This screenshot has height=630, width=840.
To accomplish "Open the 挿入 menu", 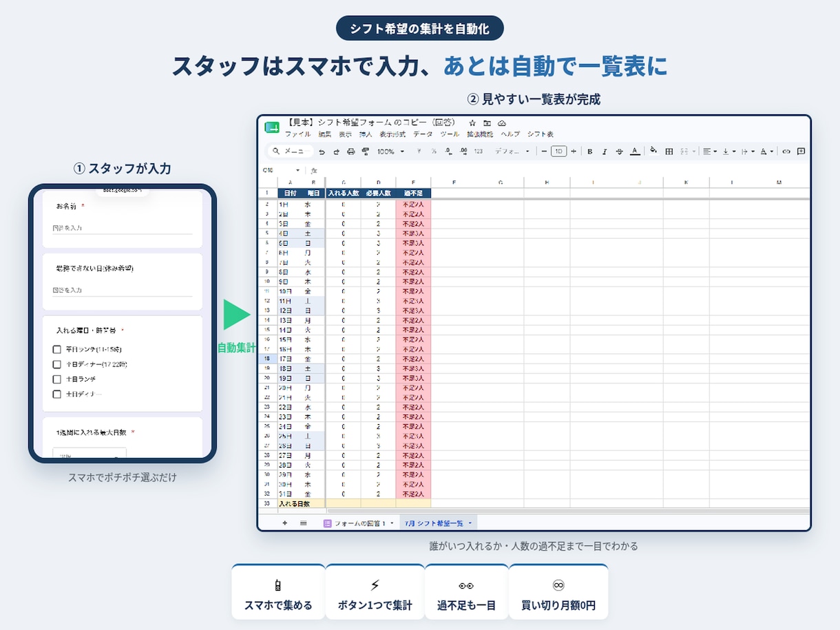I will click(x=366, y=134).
